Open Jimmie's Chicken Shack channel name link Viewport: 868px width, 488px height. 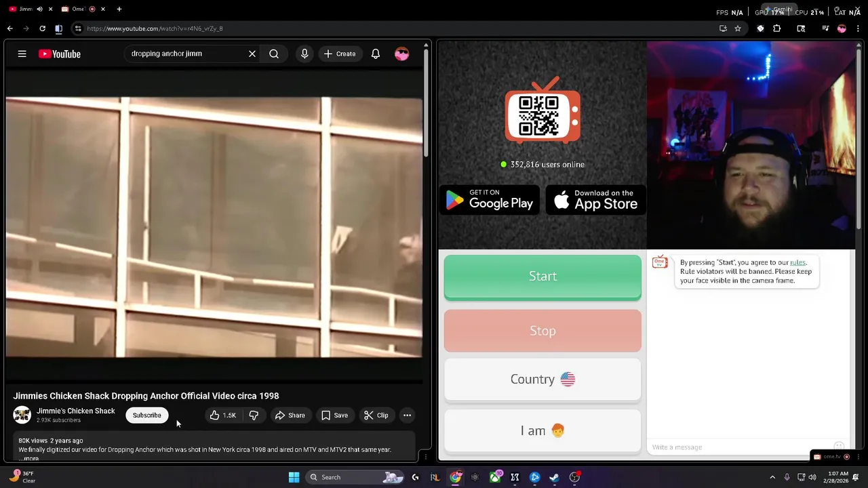(76, 411)
